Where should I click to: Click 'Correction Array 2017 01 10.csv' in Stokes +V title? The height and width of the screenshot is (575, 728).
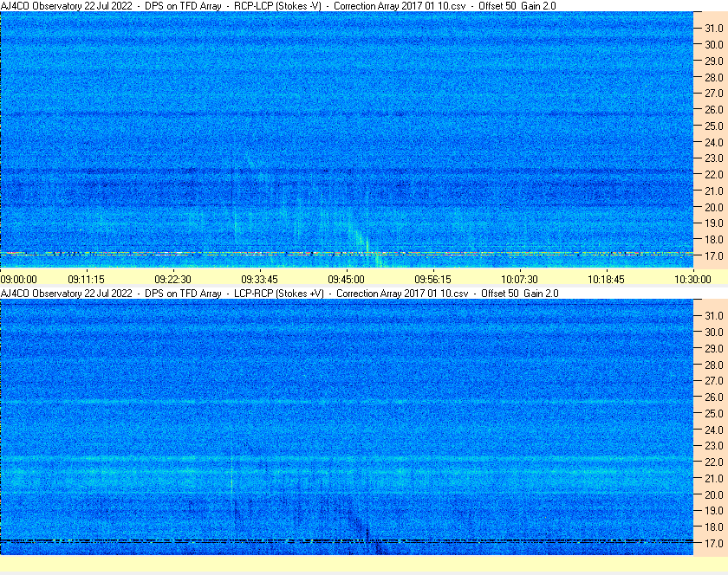click(x=402, y=294)
